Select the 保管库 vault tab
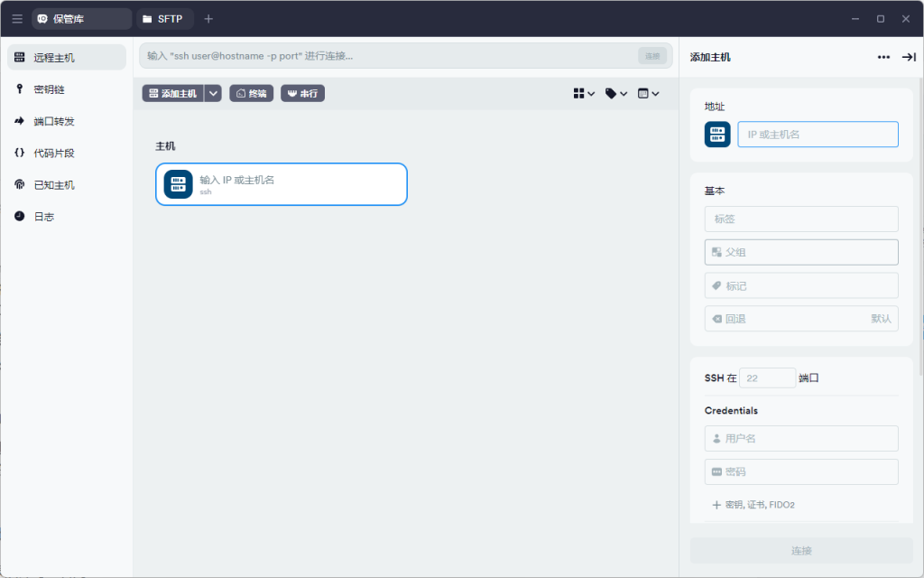Image resolution: width=924 pixels, height=578 pixels. point(81,18)
